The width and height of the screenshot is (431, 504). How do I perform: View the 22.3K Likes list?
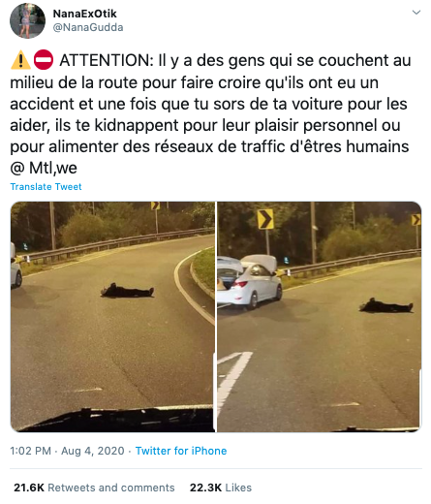coord(221,488)
